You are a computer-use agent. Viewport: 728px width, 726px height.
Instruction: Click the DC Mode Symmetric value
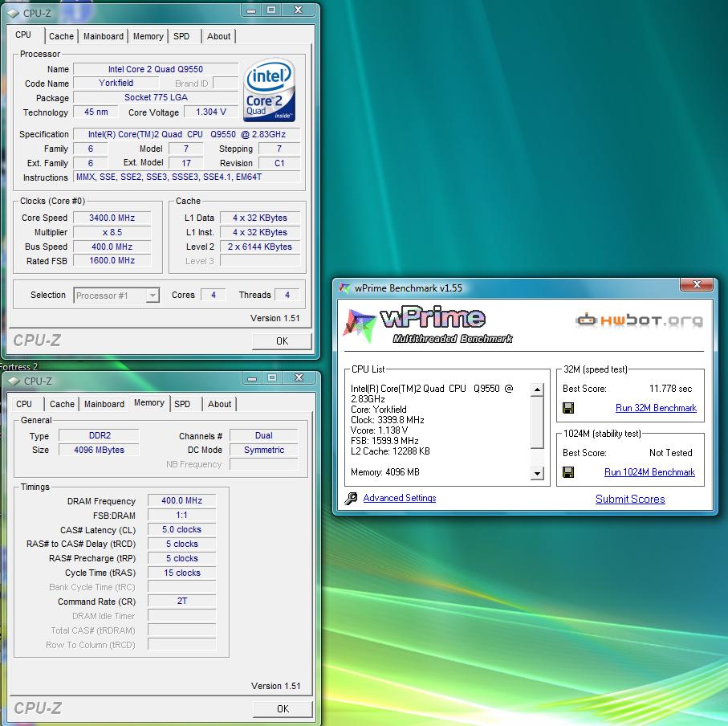click(264, 450)
